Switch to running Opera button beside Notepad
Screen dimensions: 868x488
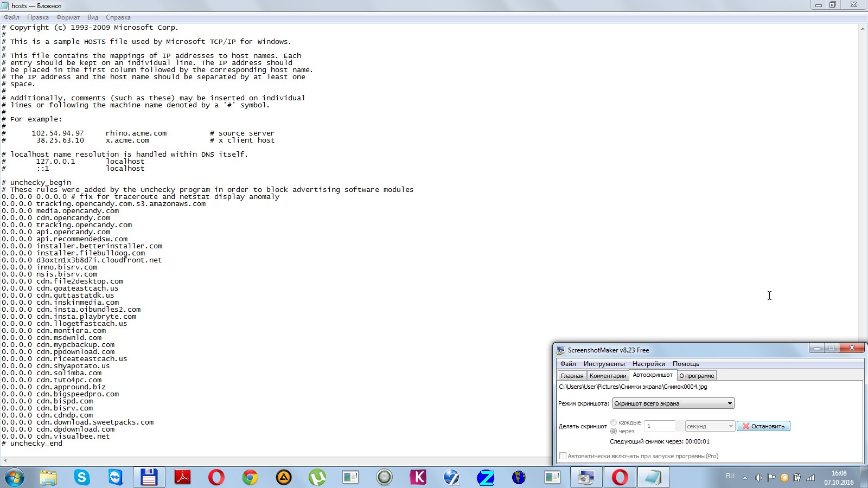(x=620, y=477)
